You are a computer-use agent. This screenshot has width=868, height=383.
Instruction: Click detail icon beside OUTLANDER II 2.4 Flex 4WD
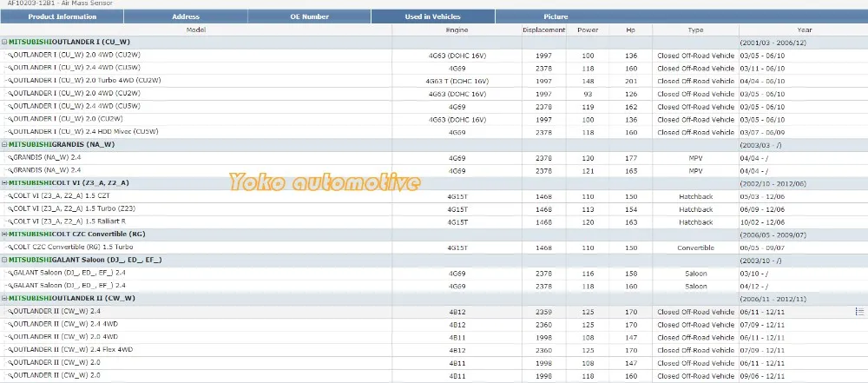pos(10,350)
